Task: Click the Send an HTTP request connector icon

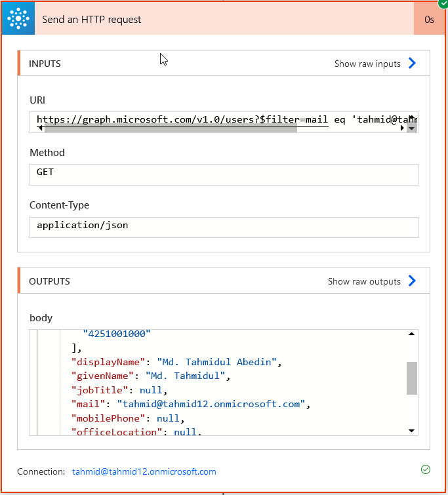Action: tap(18, 18)
